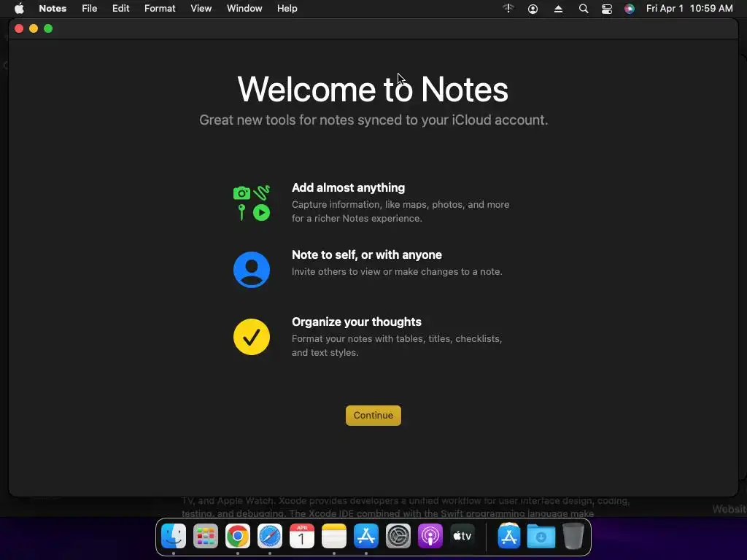Open the Edit menu
The image size is (747, 560).
[120, 9]
